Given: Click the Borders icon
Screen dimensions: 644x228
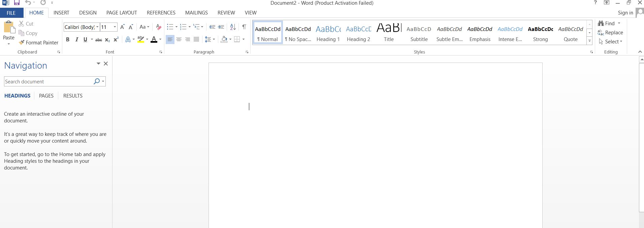Looking at the screenshot, I should 237,40.
